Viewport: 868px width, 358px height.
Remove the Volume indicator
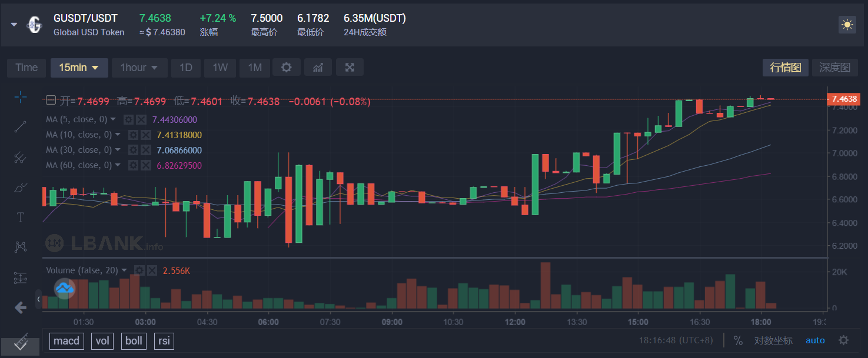pos(152,270)
